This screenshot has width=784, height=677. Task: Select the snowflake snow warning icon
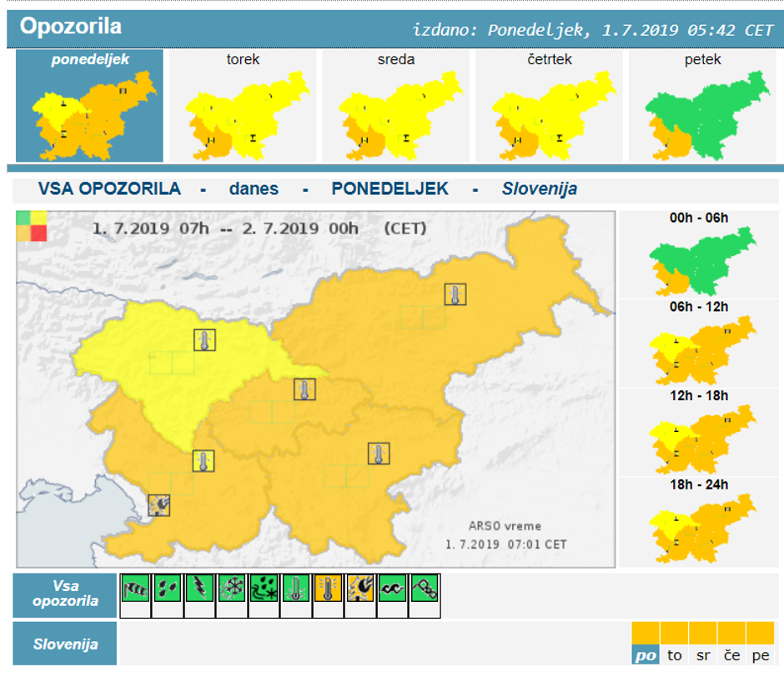coord(232,589)
